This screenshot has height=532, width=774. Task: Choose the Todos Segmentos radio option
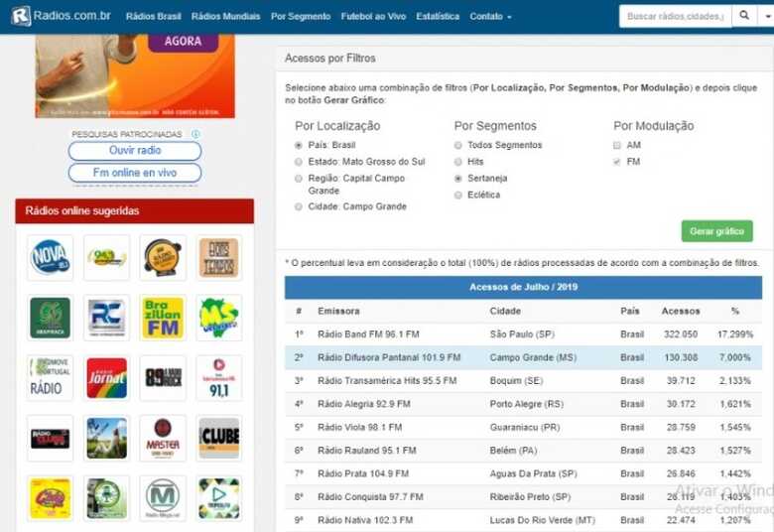click(x=458, y=145)
